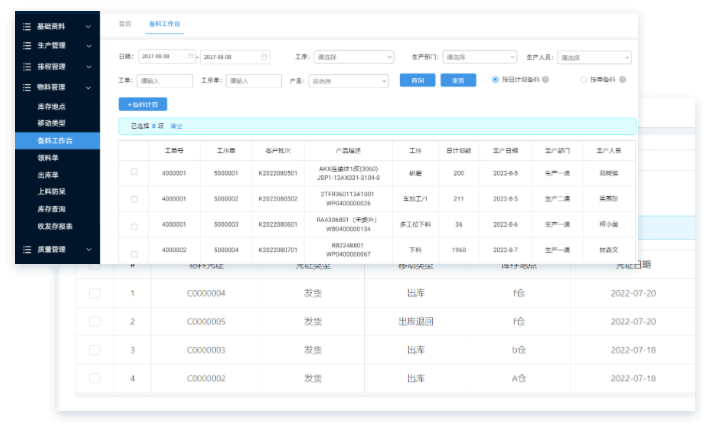Click help icon next to 按日计划备料
The width and height of the screenshot is (710, 430).
(x=546, y=80)
